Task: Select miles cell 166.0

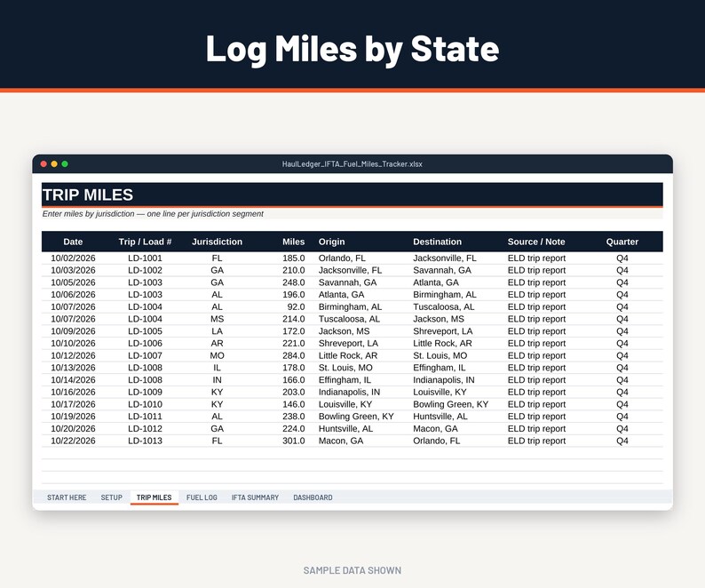Action: click(294, 379)
